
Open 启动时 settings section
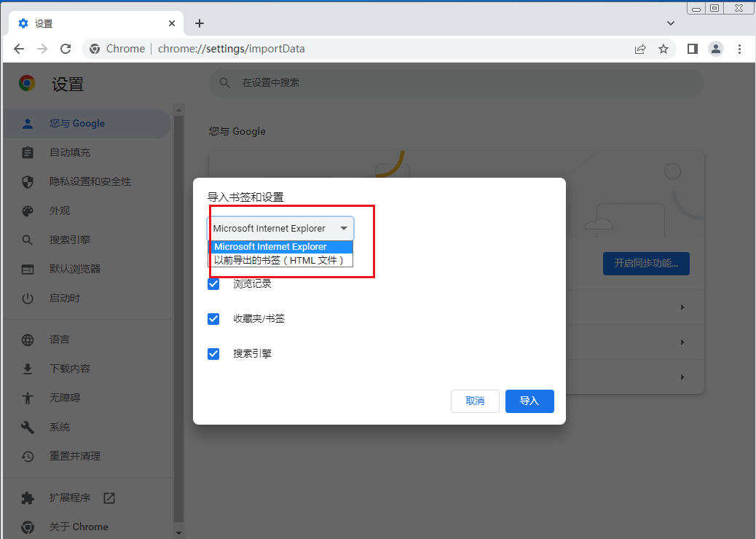87,298
